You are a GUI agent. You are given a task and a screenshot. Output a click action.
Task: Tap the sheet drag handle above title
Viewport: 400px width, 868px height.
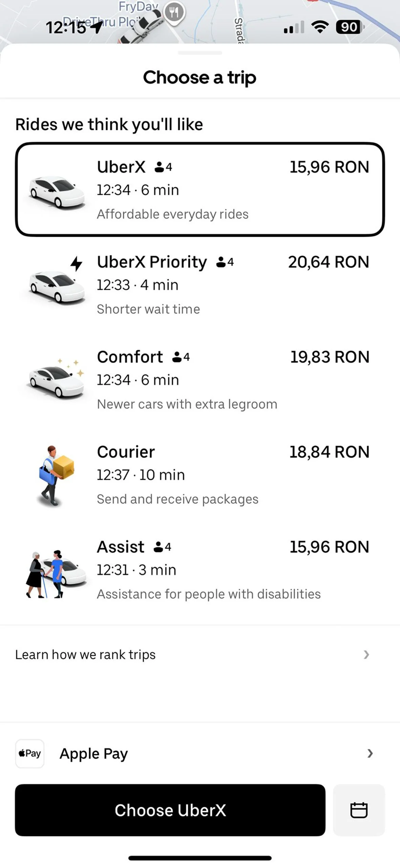(x=200, y=53)
